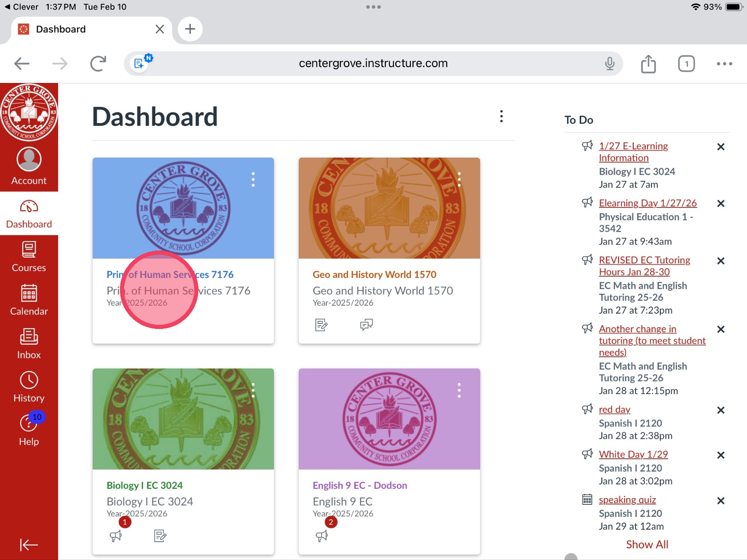Tap the microphone voice search icon

click(x=609, y=63)
